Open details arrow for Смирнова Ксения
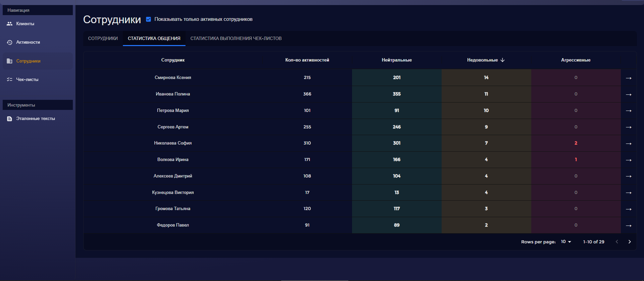The height and width of the screenshot is (281, 644). click(x=629, y=78)
